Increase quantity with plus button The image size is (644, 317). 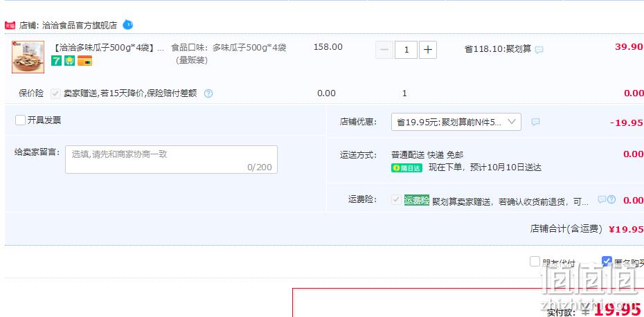coord(427,50)
